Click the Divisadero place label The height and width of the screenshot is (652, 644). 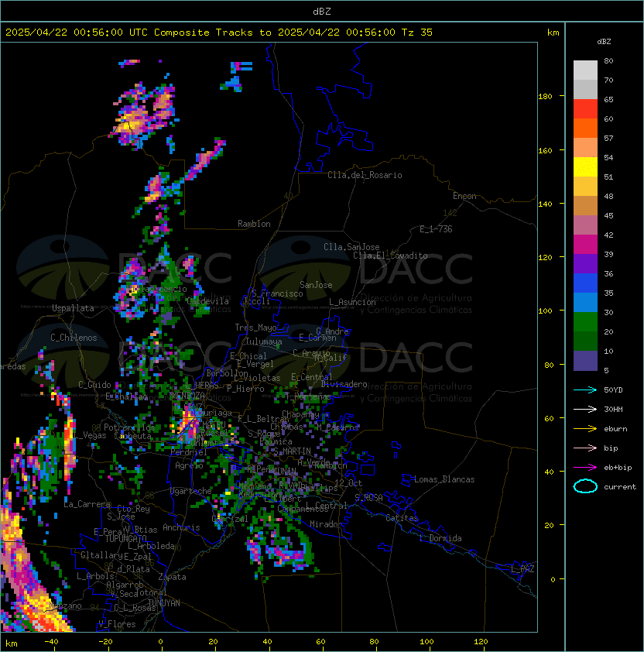coord(344,384)
